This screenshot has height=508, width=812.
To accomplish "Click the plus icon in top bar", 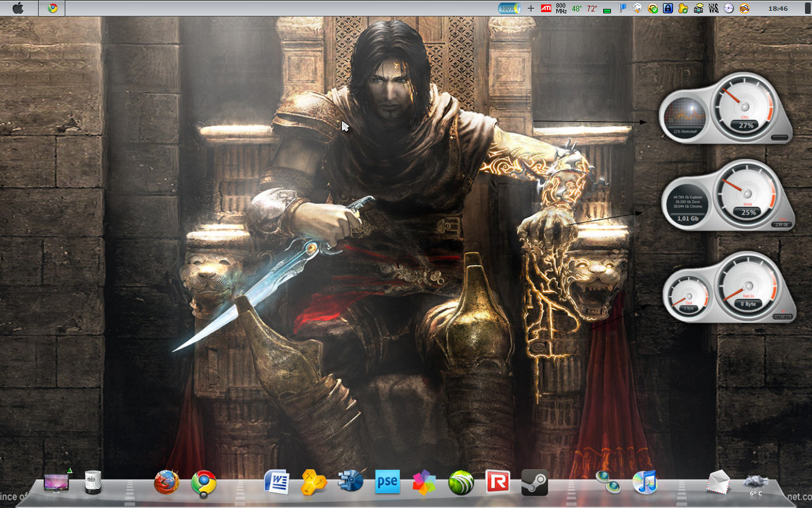I will coord(531,8).
